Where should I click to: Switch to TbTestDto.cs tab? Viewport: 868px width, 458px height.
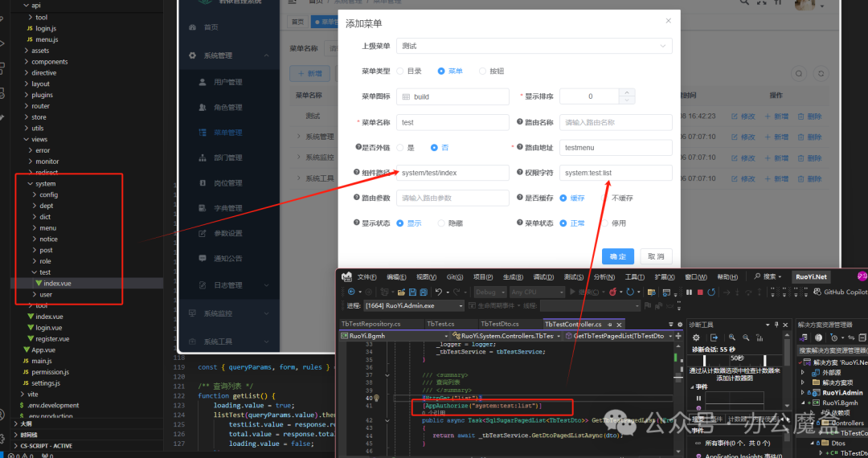point(500,324)
